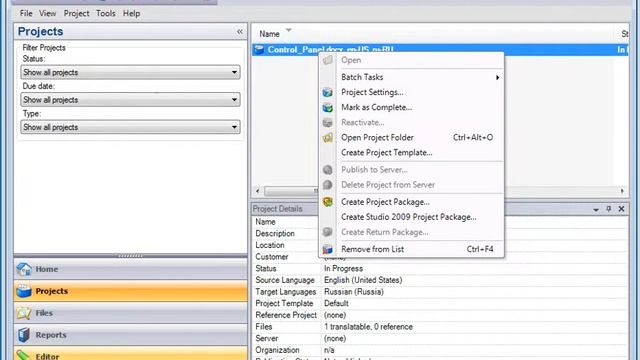Expand the Batch Tasks submenu
Viewport: 640px width, 360px height.
(411, 77)
